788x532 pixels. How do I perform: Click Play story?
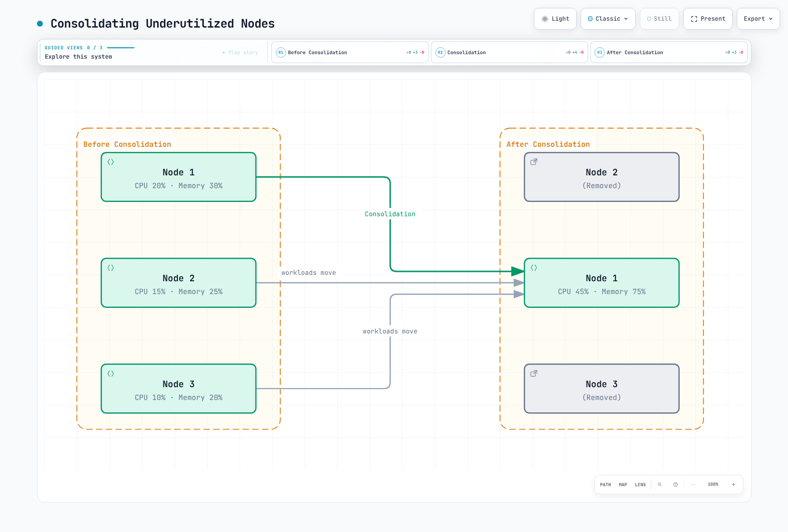(x=240, y=52)
